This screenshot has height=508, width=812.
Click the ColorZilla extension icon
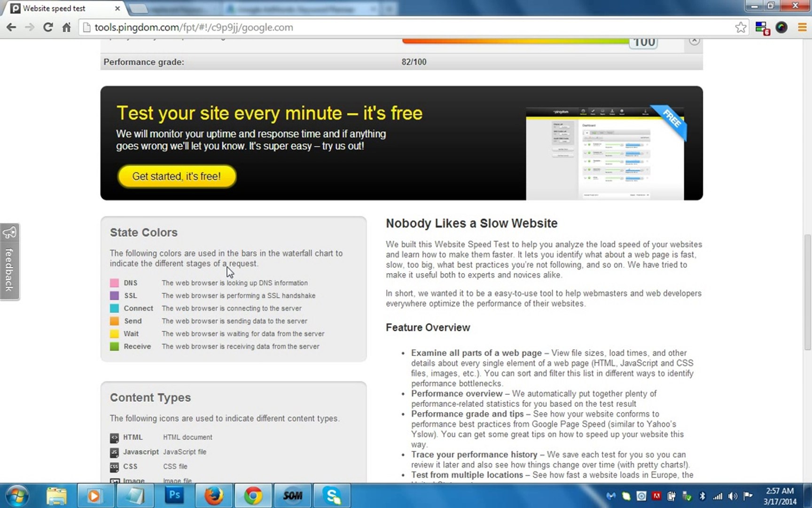(781, 27)
